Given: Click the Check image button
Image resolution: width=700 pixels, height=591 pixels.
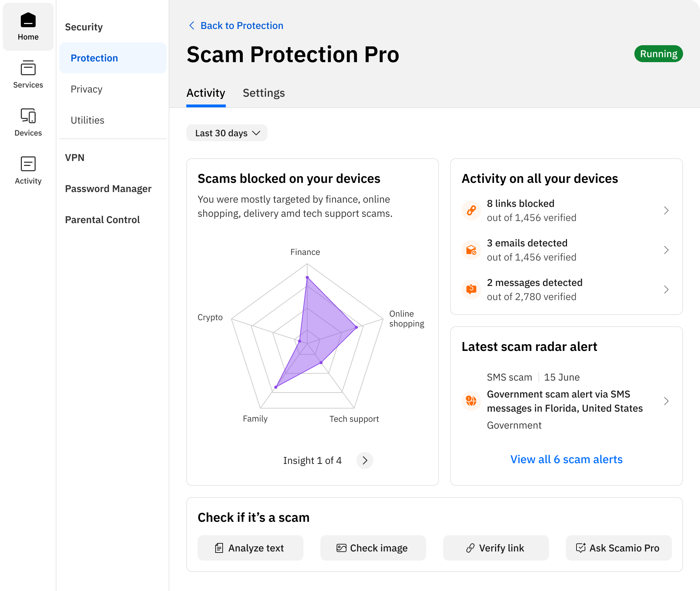Looking at the screenshot, I should pyautogui.click(x=373, y=548).
